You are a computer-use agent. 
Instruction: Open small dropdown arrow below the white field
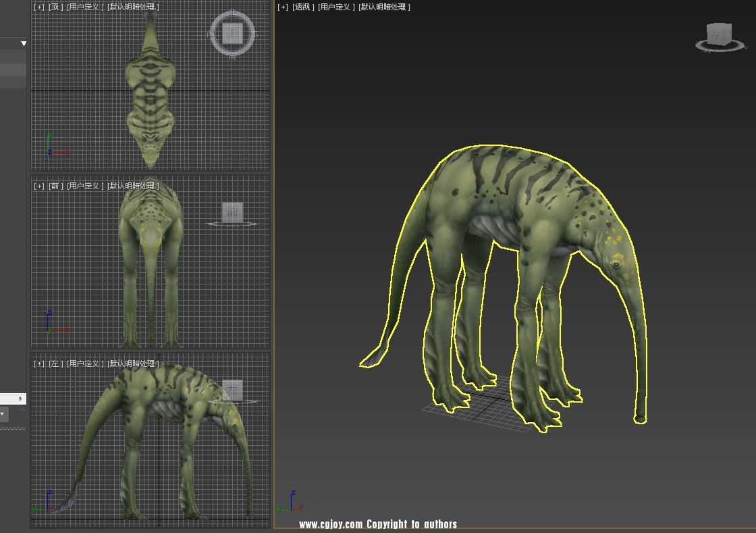pyautogui.click(x=3, y=413)
